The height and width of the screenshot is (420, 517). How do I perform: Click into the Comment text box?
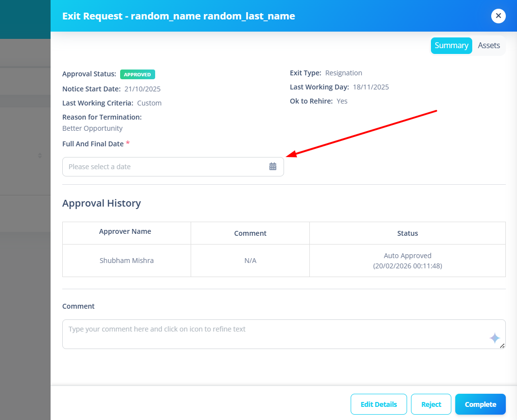(x=284, y=334)
